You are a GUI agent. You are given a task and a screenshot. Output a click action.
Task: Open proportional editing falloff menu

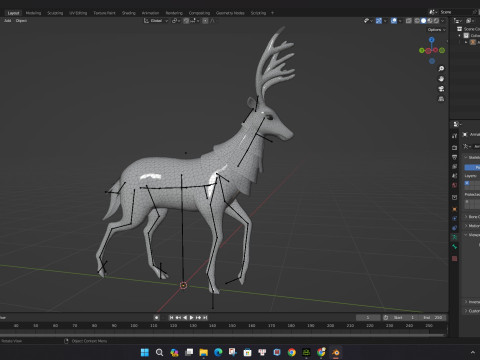point(212,21)
